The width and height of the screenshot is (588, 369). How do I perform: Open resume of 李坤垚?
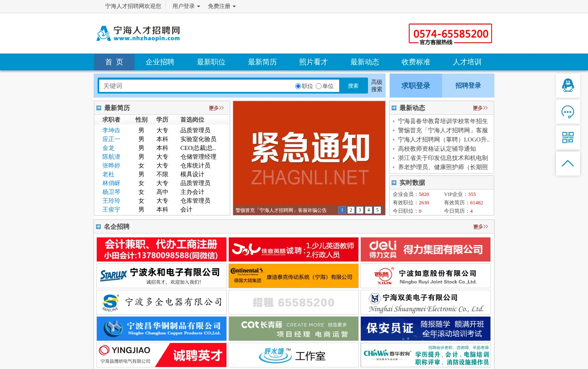point(111,130)
